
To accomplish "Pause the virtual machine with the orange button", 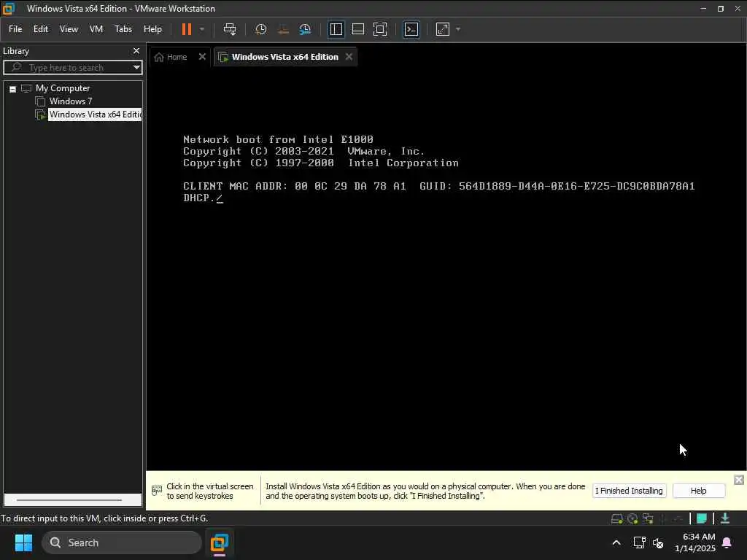I will [186, 29].
